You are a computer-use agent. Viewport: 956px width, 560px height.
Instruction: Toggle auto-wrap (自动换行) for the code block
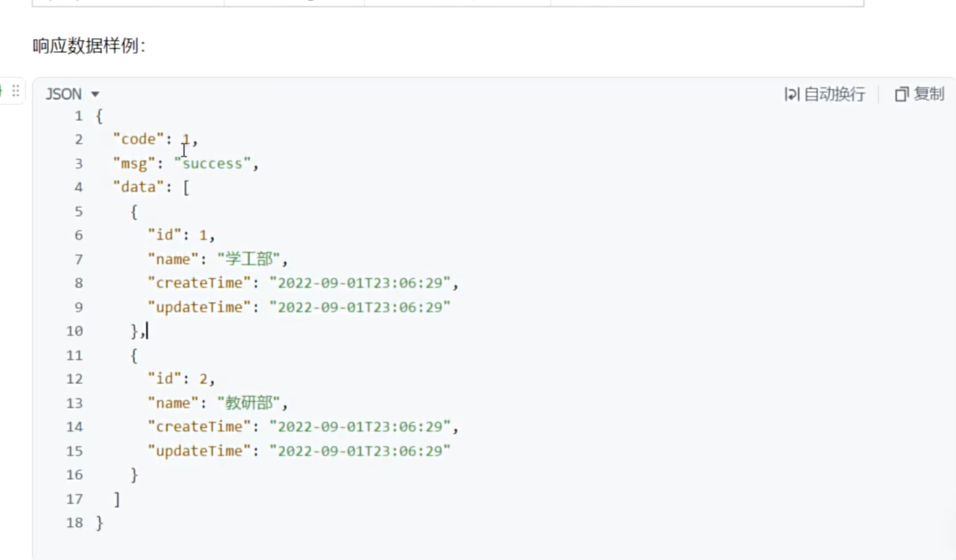coord(825,95)
